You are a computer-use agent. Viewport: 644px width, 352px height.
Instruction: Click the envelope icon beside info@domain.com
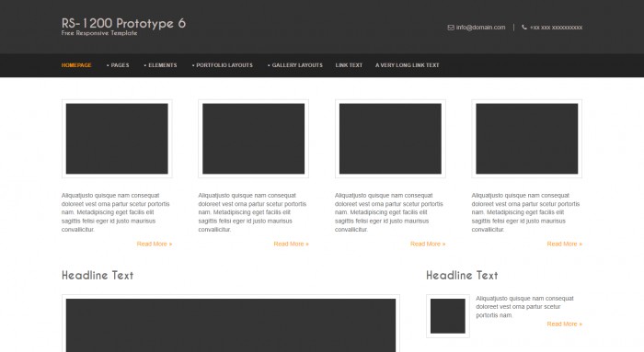pos(451,28)
